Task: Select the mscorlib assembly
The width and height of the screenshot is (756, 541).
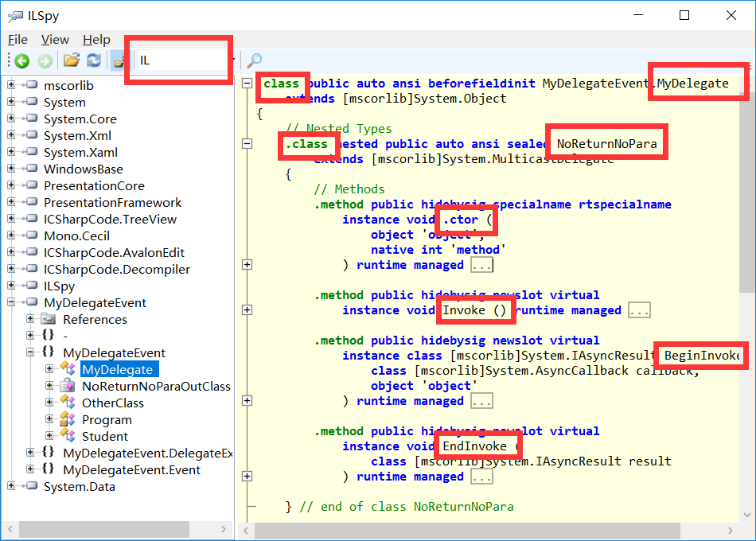Action: 68,85
